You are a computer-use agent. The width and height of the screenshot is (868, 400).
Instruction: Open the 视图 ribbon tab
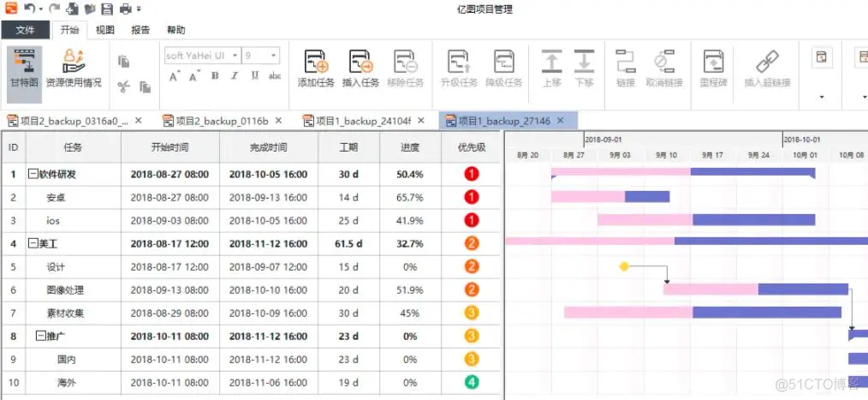point(105,30)
